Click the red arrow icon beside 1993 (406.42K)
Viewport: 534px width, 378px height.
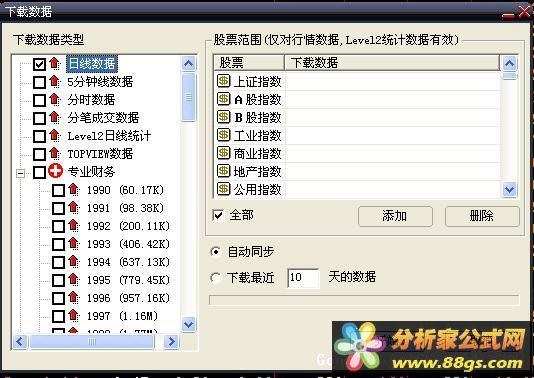[x=74, y=244]
